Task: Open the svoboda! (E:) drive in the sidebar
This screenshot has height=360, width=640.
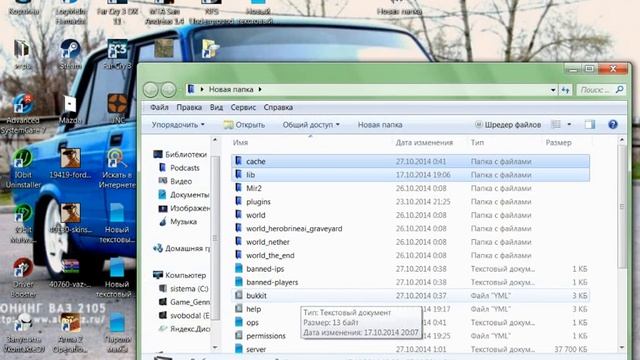Action: point(184,316)
